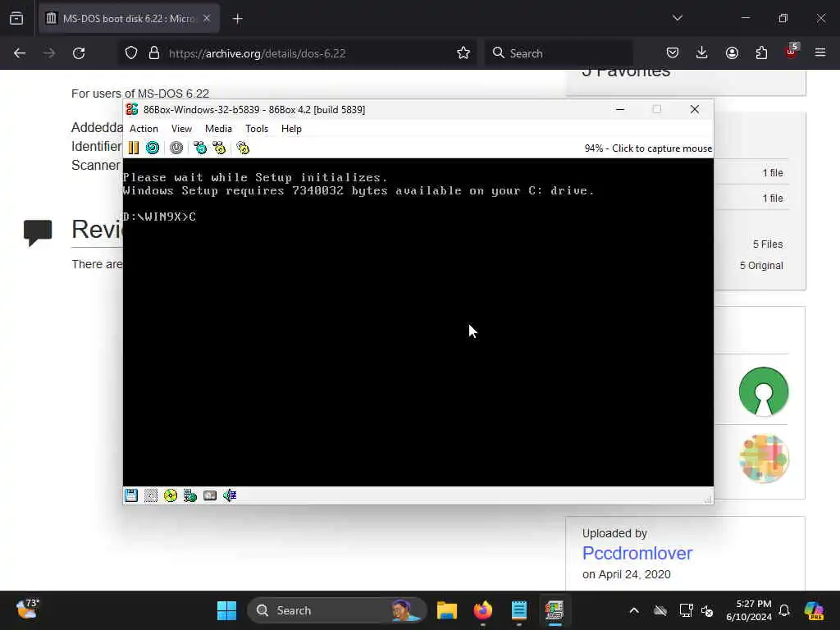Open the Firefox Downloads panel

tap(702, 52)
